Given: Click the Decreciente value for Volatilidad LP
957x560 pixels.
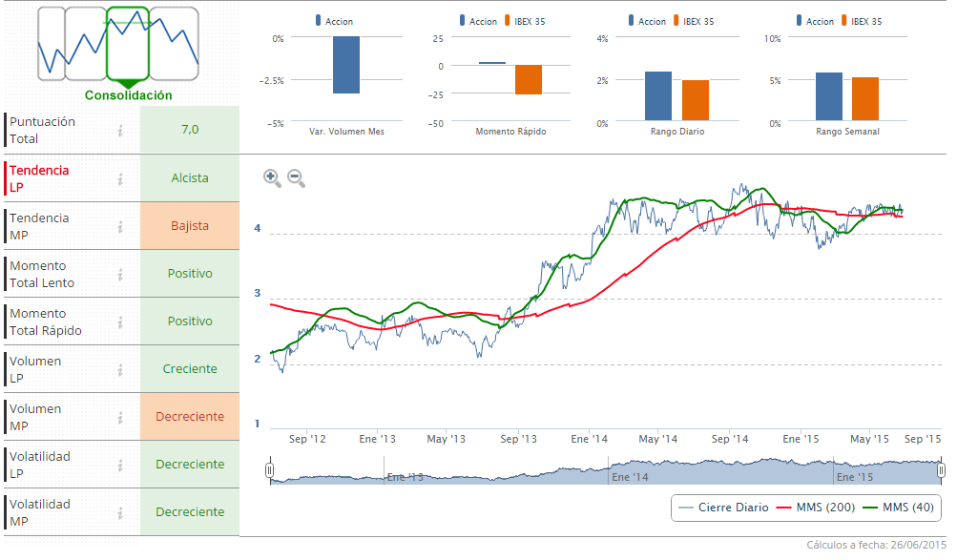Looking at the screenshot, I should [x=190, y=465].
